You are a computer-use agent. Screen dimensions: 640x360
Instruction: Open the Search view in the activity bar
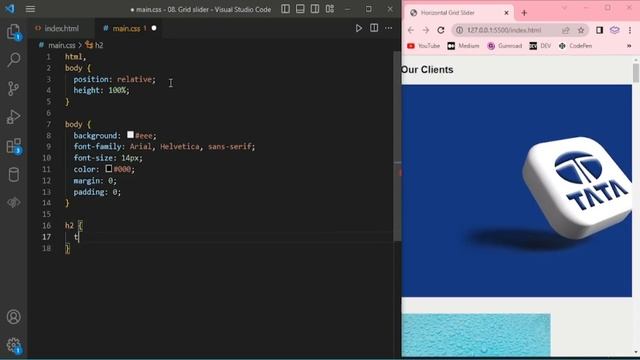click(13, 60)
